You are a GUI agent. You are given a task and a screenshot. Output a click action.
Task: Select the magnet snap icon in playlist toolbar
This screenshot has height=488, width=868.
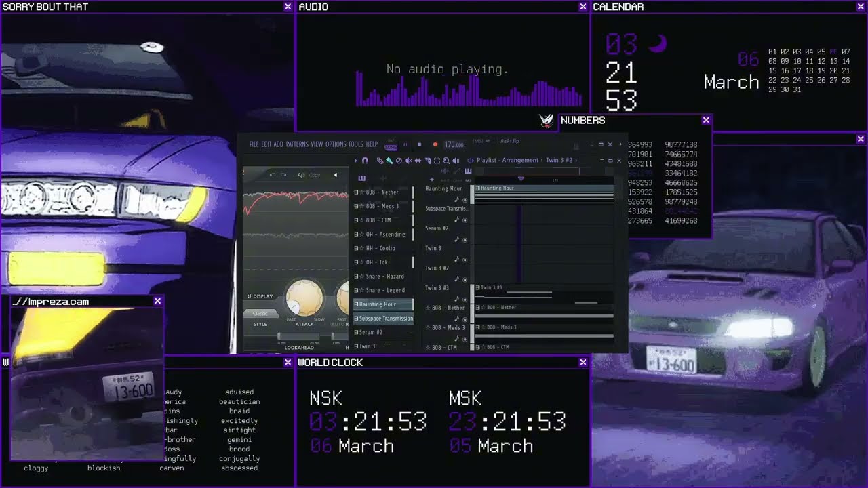[365, 161]
